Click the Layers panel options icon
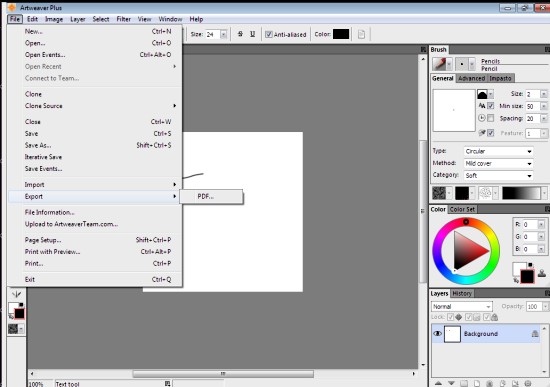 click(547, 293)
